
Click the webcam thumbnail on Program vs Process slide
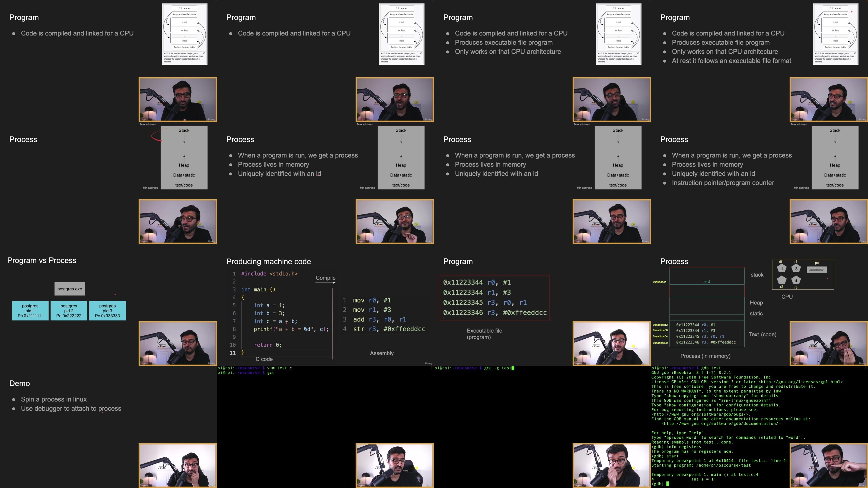(x=178, y=343)
